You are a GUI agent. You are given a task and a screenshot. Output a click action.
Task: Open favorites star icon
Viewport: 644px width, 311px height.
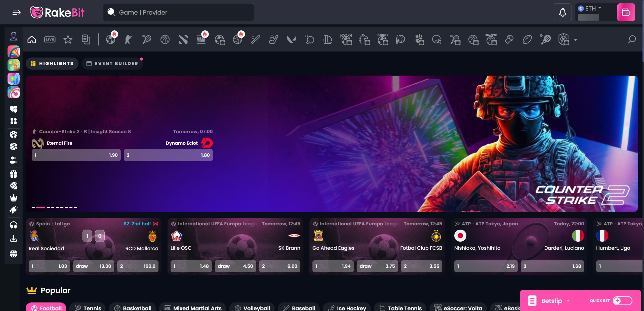68,39
